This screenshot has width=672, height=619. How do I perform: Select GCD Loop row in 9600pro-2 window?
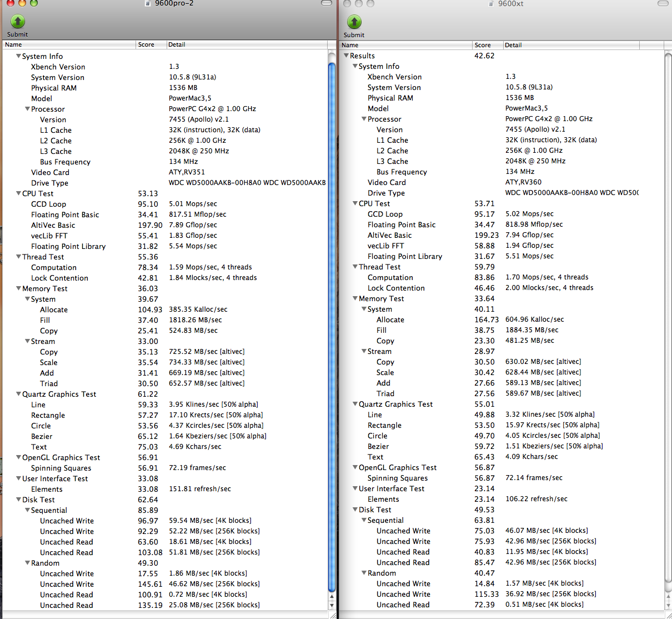[165, 204]
